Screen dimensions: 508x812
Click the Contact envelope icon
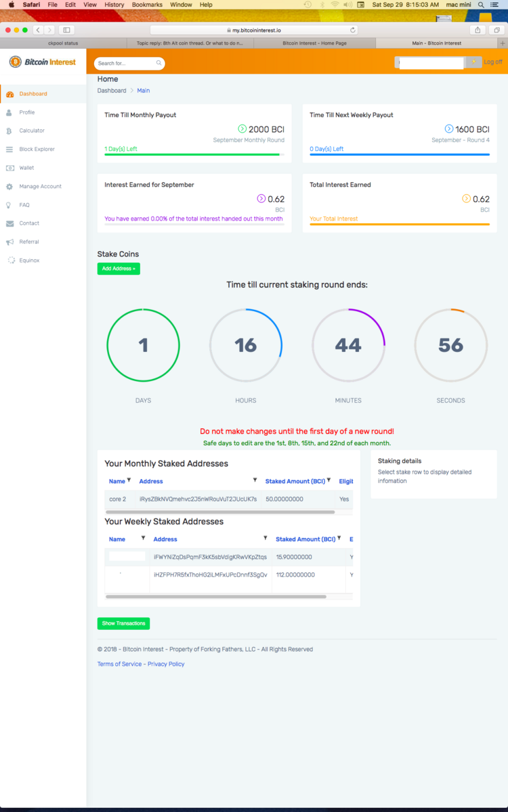coord(9,223)
